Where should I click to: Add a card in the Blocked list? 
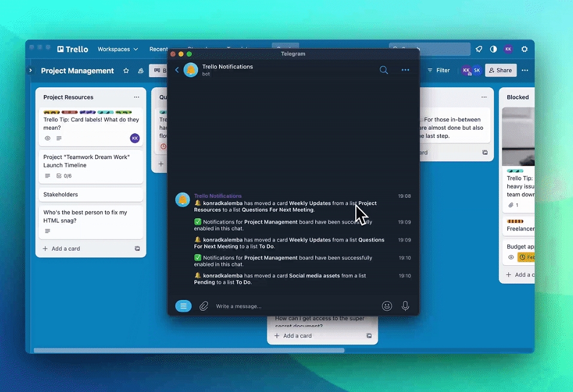coord(520,275)
